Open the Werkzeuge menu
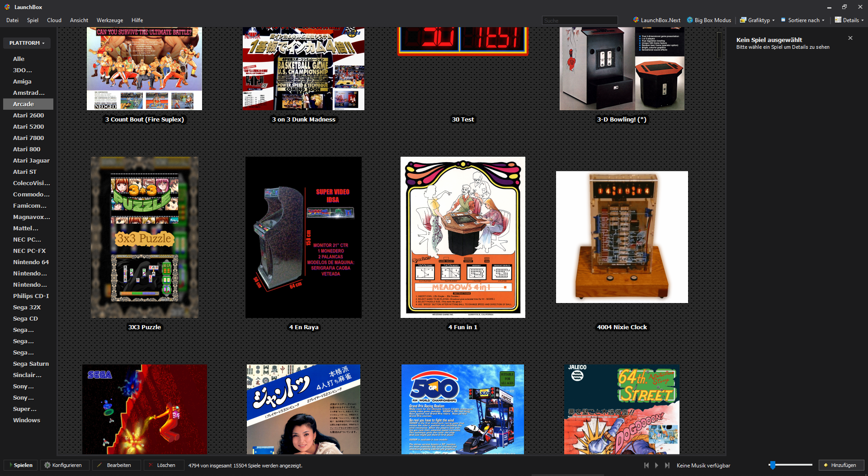 click(109, 20)
